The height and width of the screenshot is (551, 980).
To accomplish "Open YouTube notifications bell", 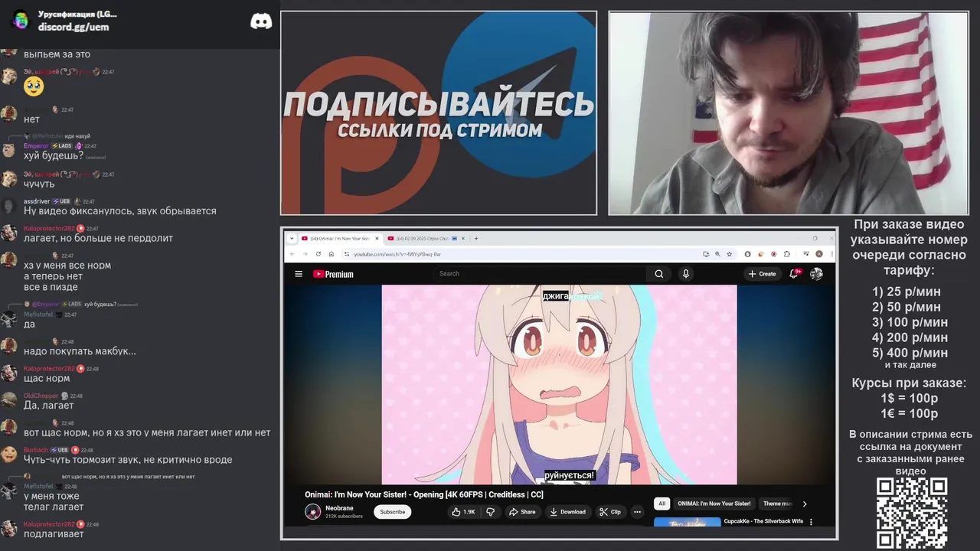I will pos(794,274).
